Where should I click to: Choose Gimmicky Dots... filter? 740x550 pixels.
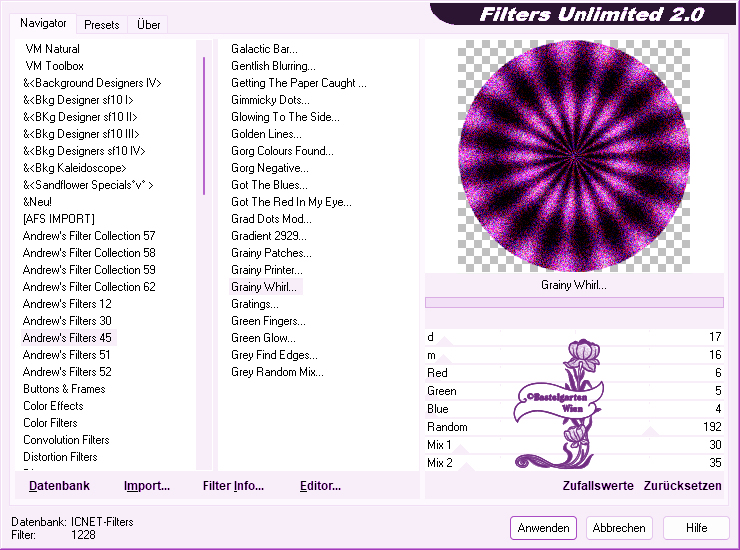pos(270,100)
